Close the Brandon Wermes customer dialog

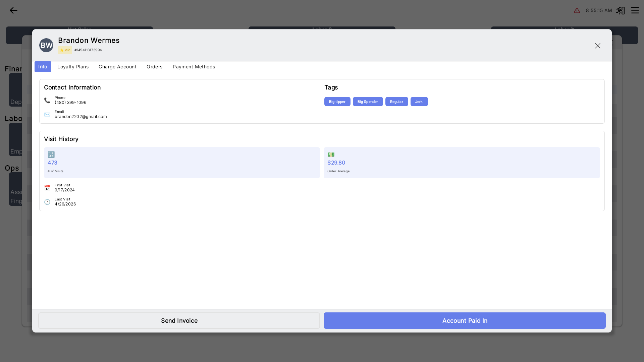(598, 46)
